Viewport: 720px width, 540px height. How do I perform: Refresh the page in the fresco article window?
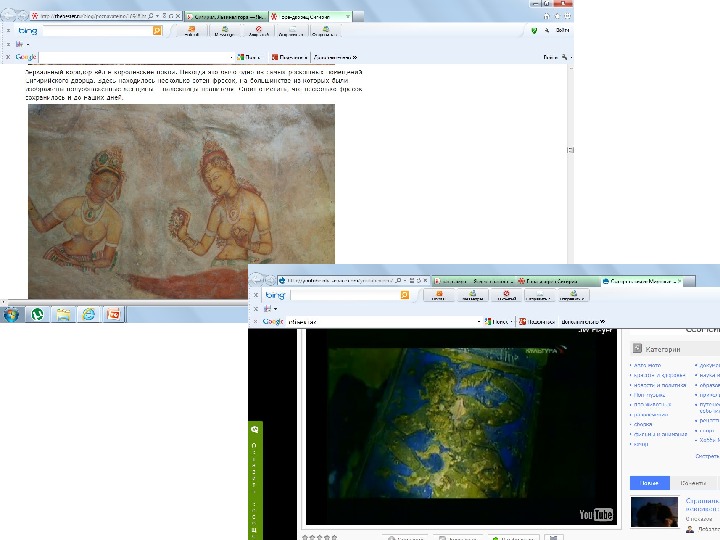[171, 16]
